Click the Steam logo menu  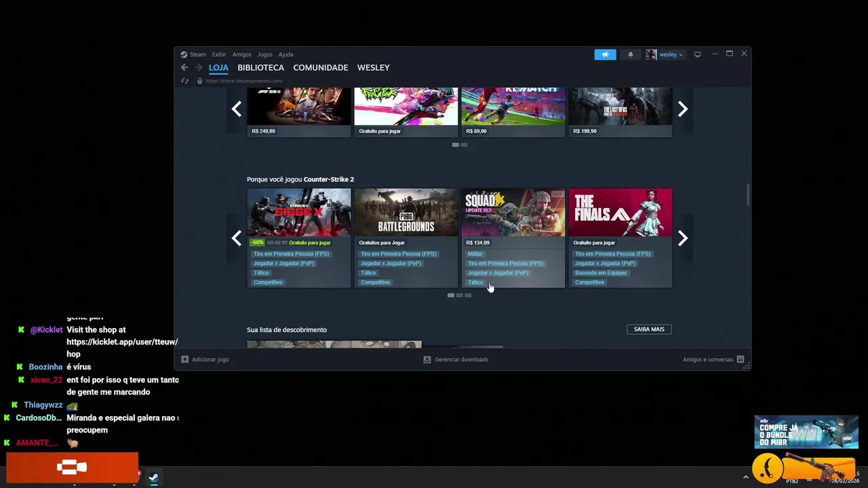(x=193, y=54)
